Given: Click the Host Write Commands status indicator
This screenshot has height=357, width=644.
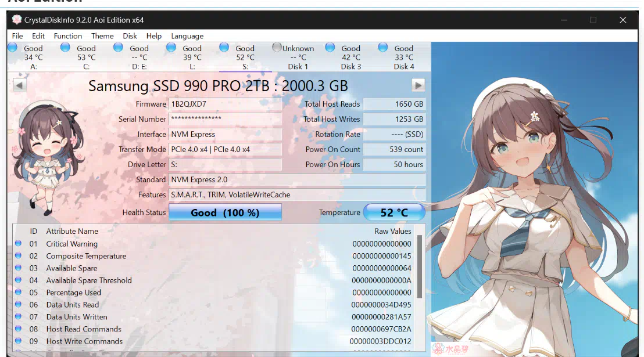Looking at the screenshot, I should click(18, 341).
